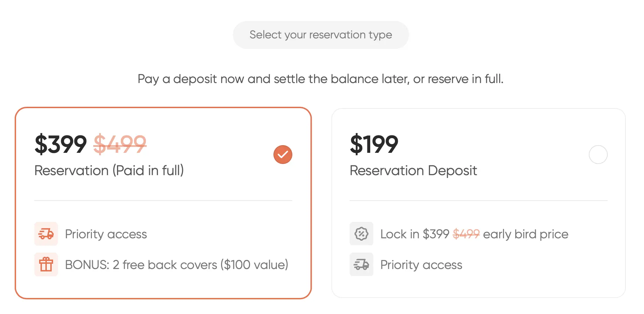This screenshot has height=314, width=644.
Task: Click the Select your reservation type pill
Action: point(321,35)
